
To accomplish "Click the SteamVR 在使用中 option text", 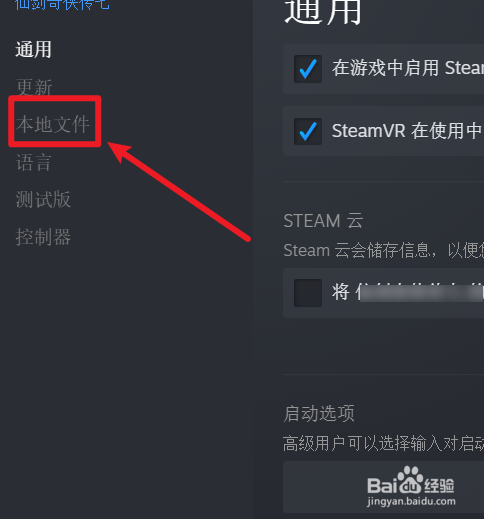I will [x=407, y=130].
